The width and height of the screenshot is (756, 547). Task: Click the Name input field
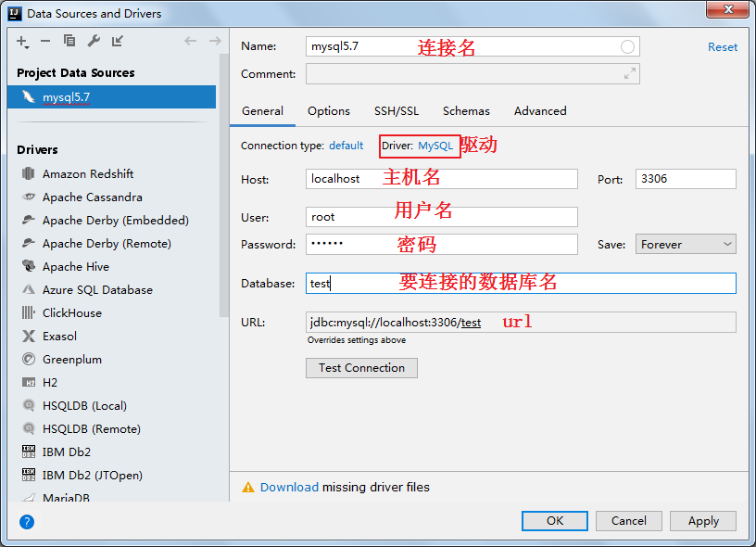pos(472,46)
